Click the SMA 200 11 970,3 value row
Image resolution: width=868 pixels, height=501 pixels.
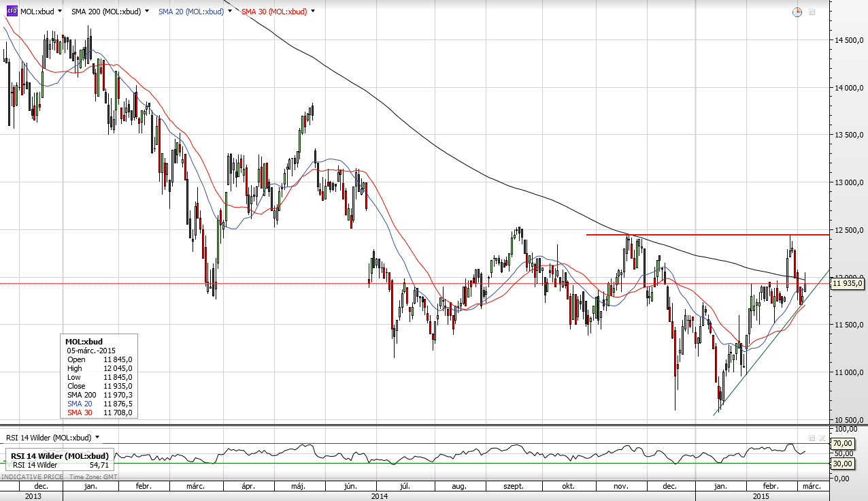tap(99, 395)
